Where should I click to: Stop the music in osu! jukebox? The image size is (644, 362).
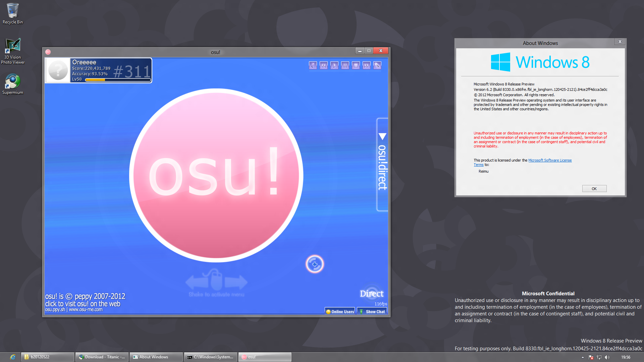(x=356, y=65)
